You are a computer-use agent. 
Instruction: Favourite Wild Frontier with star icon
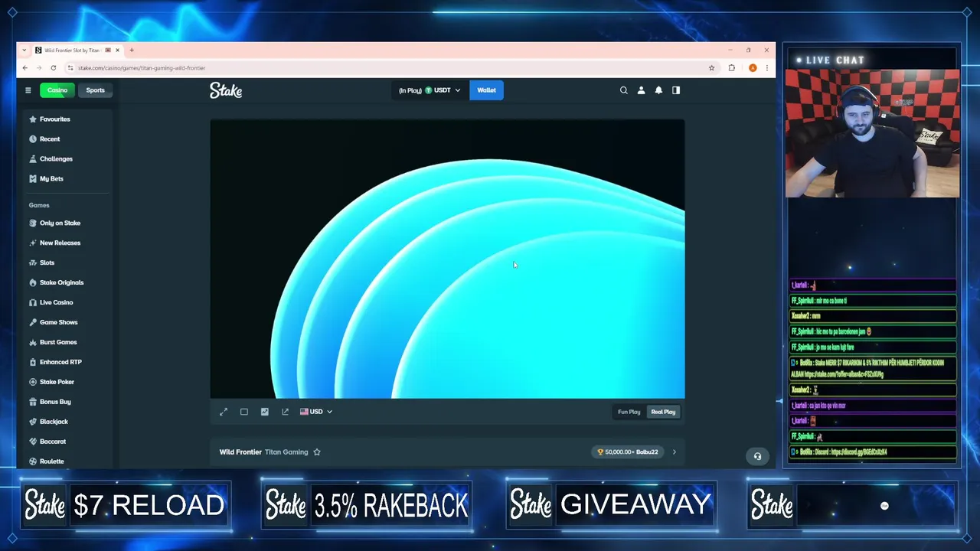point(317,452)
